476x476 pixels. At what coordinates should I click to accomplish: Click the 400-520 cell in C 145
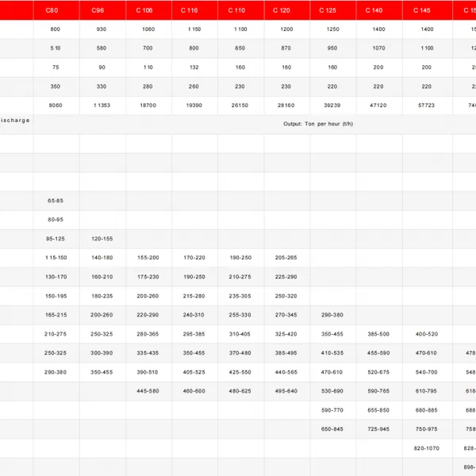tap(427, 334)
